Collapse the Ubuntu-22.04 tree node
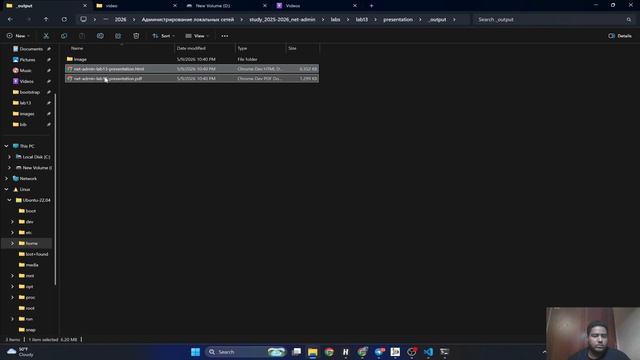640x360 pixels. [10, 200]
